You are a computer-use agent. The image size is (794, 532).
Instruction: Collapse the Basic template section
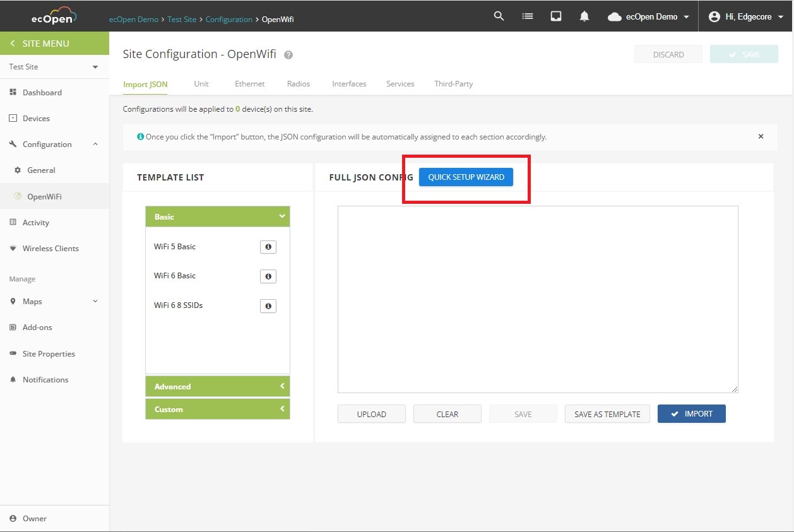point(218,216)
